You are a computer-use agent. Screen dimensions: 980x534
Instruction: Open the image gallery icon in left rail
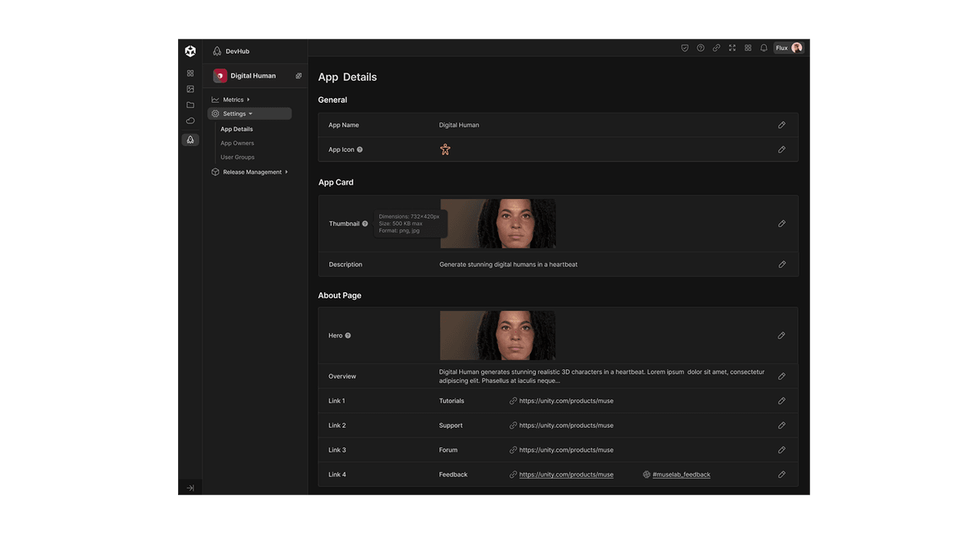point(190,89)
